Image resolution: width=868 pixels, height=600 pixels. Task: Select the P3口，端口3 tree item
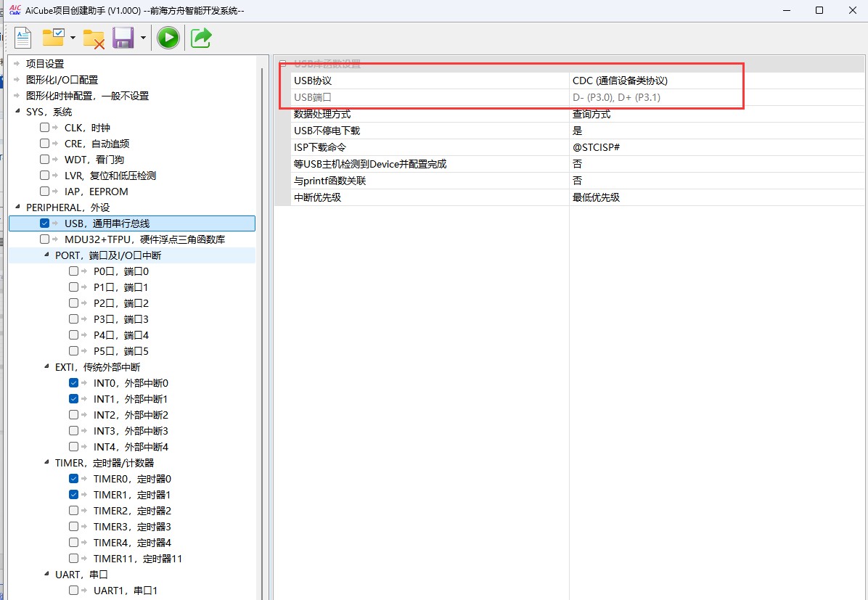tap(121, 319)
